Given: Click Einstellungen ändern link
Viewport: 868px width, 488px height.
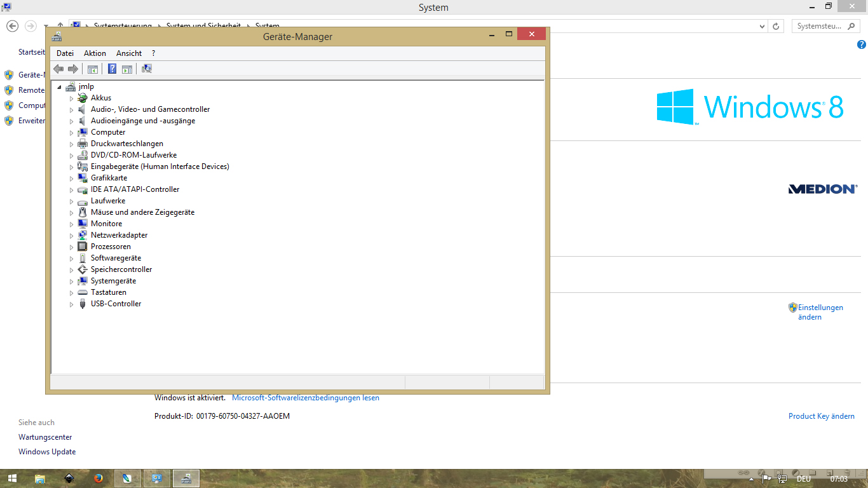Looking at the screenshot, I should pos(820,312).
